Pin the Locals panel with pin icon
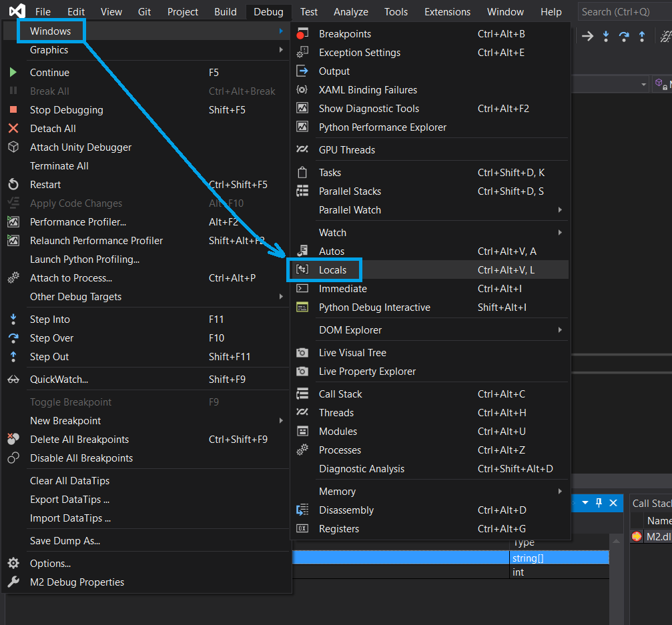 (599, 502)
